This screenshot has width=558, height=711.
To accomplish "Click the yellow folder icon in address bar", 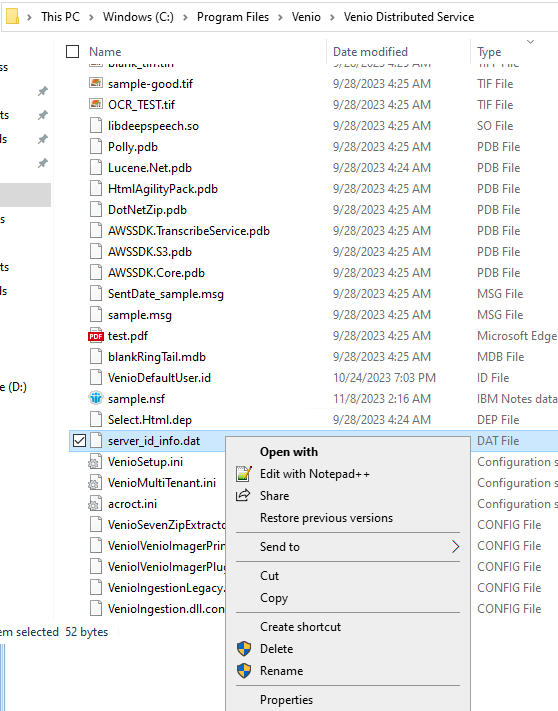I will (x=12, y=17).
